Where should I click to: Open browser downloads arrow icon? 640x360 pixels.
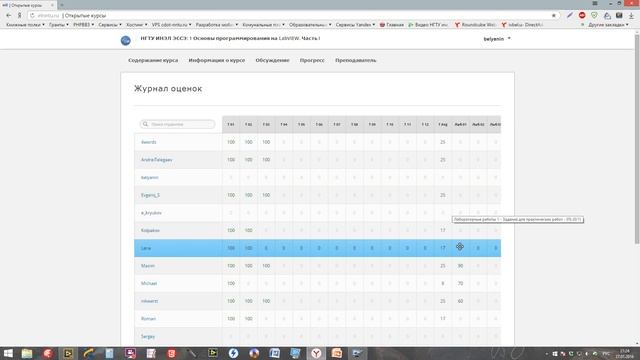point(631,15)
